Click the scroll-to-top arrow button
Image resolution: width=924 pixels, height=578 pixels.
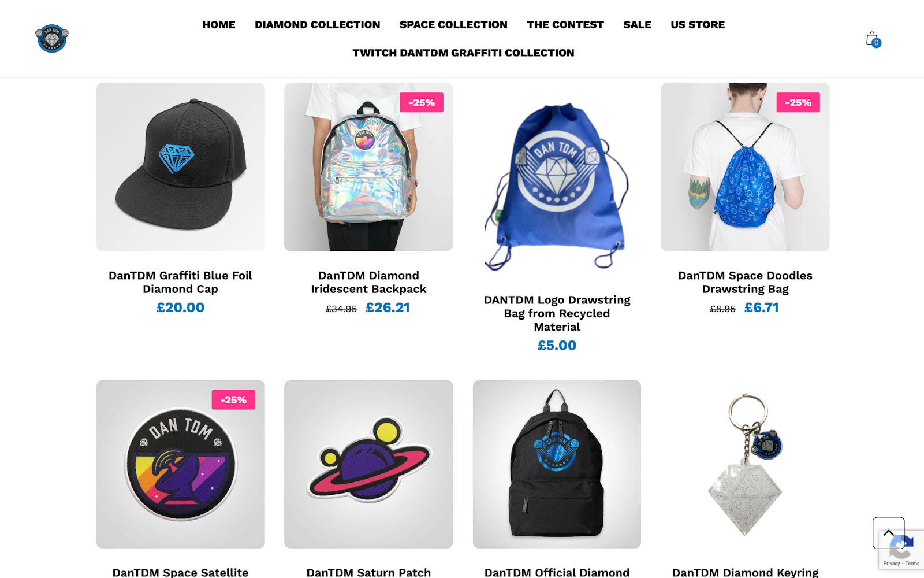point(888,533)
